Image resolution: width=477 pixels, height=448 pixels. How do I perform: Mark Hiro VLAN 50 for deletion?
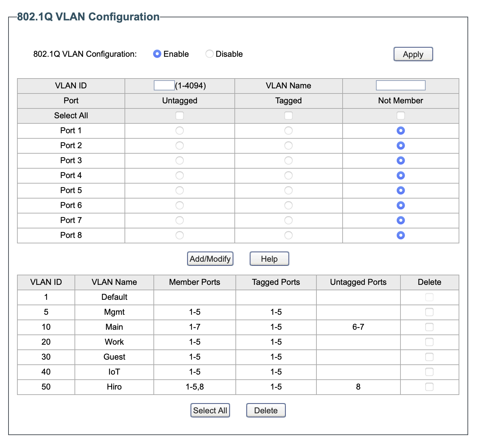point(429,387)
